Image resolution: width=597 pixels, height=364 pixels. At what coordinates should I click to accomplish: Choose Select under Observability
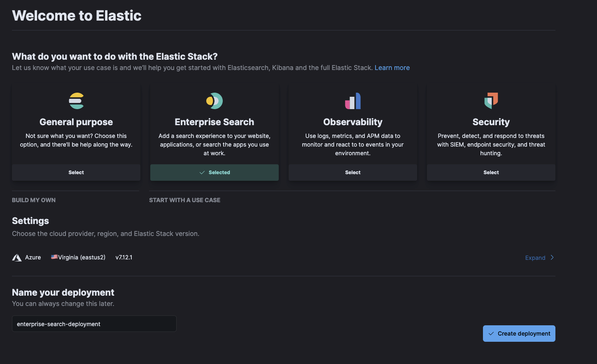point(353,173)
